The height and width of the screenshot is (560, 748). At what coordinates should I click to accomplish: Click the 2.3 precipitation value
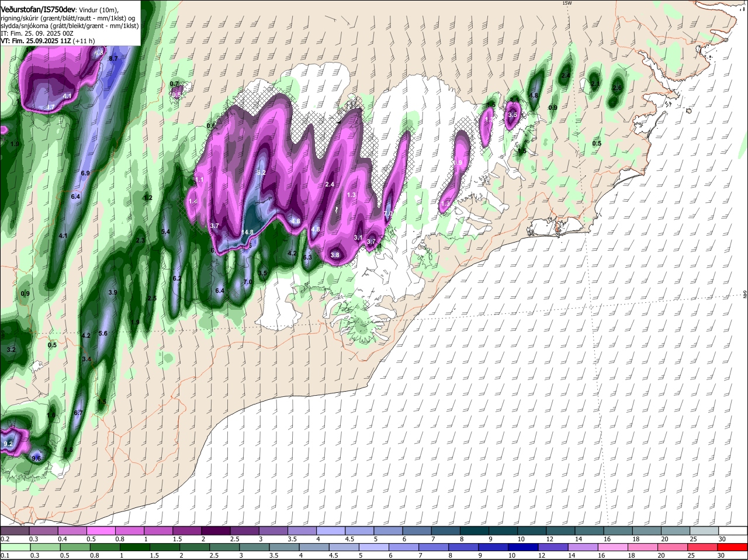pos(140,240)
